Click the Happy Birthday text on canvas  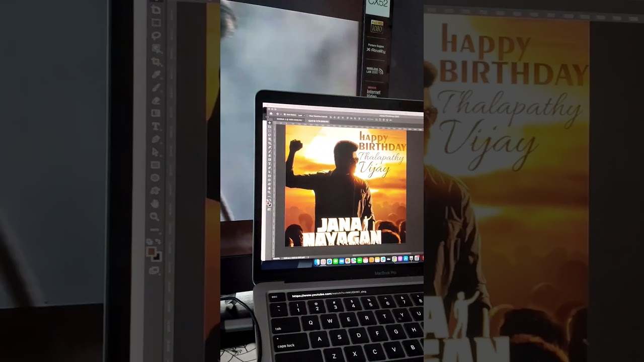tap(382, 142)
